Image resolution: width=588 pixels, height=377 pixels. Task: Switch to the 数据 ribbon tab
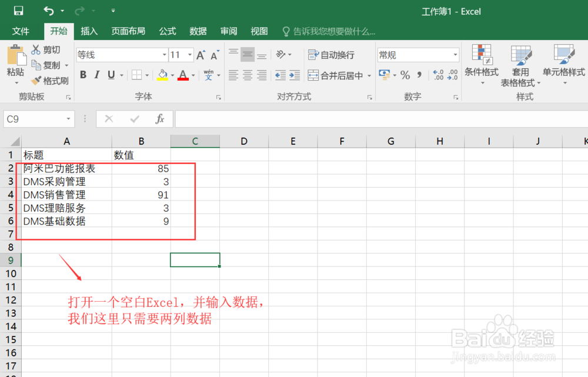(x=198, y=31)
